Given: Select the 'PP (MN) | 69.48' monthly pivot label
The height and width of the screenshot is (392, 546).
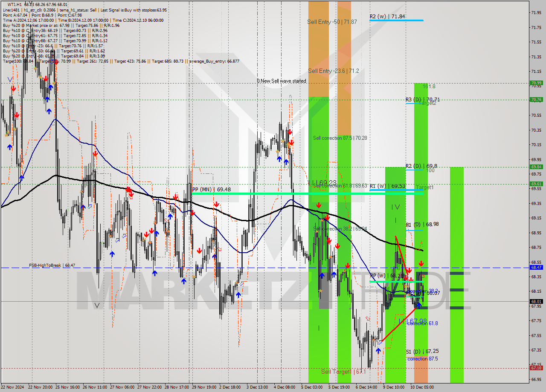Looking at the screenshot, I should pos(211,189).
